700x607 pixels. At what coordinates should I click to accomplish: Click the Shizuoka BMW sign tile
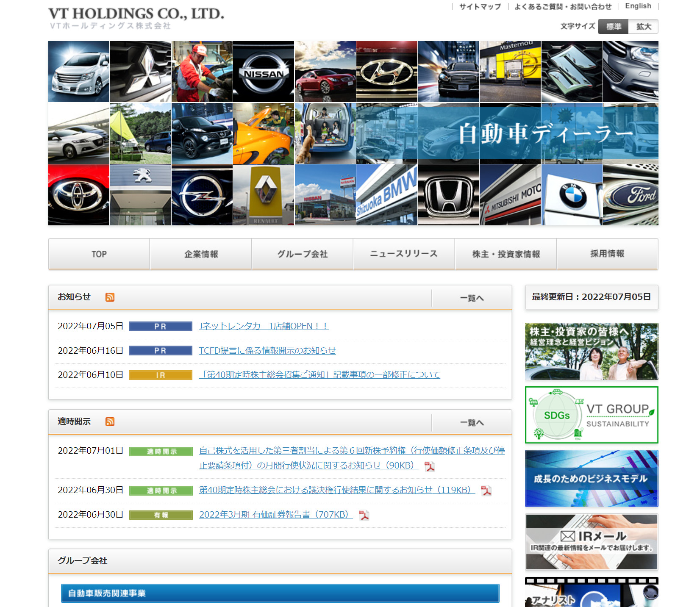[387, 195]
